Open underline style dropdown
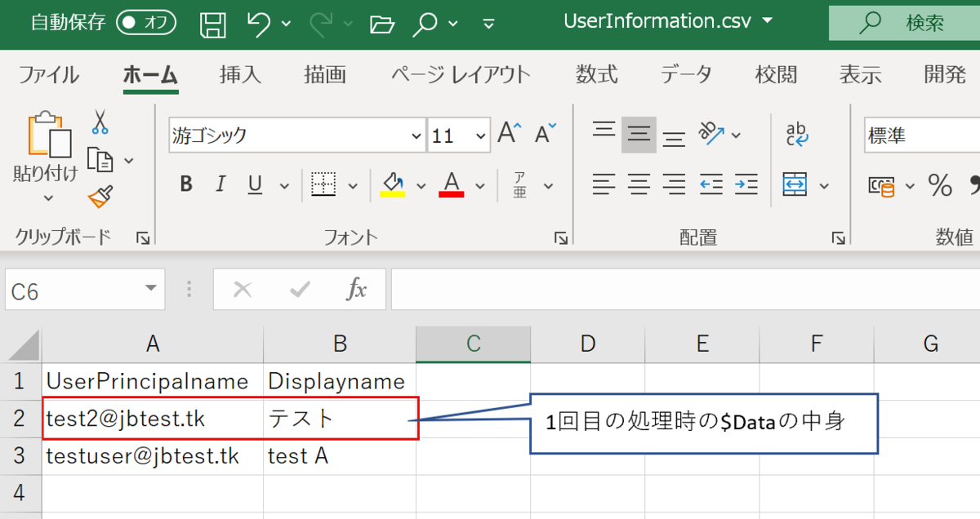The image size is (980, 519). coord(285,185)
